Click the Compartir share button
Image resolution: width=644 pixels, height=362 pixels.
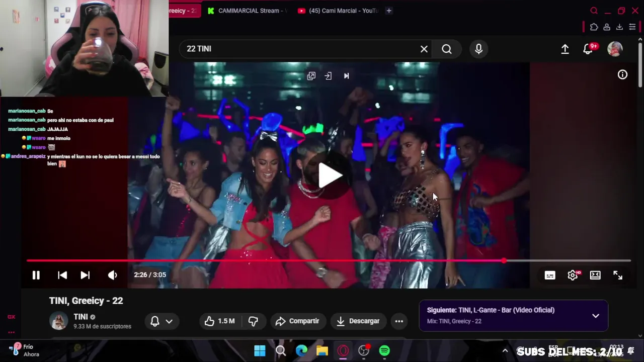click(x=298, y=321)
